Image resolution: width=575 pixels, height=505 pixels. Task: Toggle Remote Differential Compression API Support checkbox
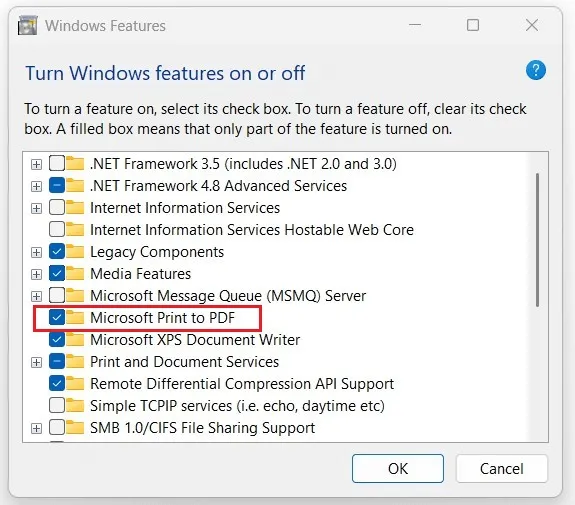pos(57,383)
